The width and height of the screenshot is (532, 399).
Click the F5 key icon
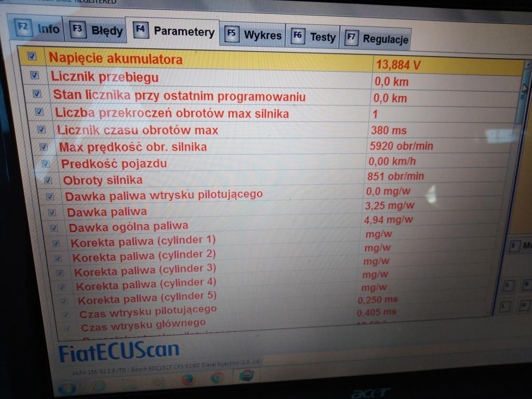(x=231, y=34)
